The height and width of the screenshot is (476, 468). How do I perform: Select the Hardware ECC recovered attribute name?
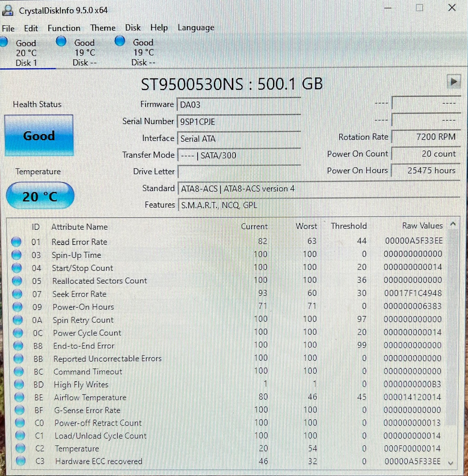pos(99,461)
